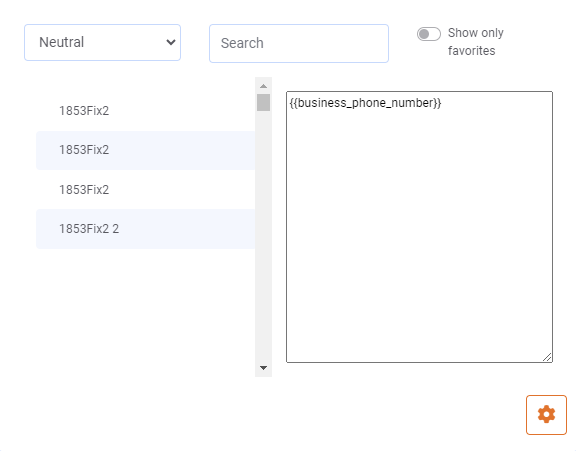This screenshot has width=576, height=451.
Task: Click the word "Neutral" in the selector
Action: pos(62,42)
